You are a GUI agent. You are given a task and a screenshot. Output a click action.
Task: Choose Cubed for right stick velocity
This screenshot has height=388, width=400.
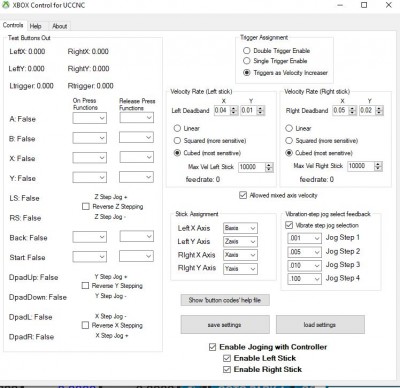(289, 153)
